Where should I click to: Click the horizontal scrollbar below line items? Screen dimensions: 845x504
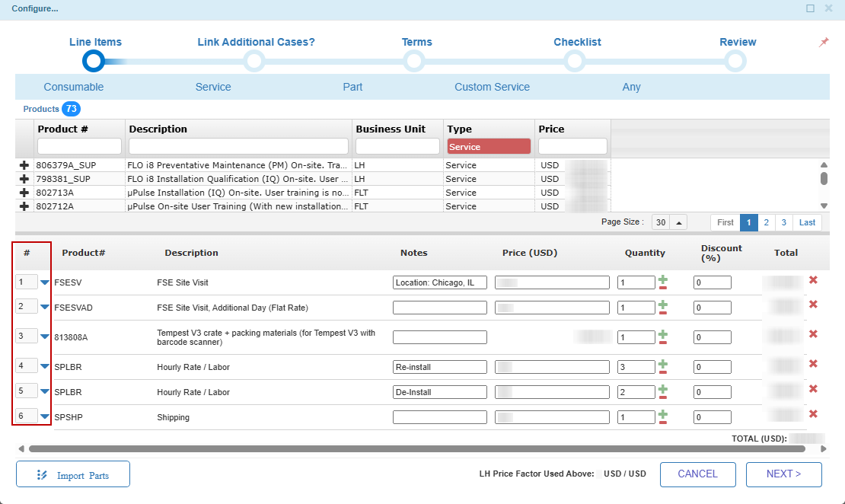coord(417,449)
